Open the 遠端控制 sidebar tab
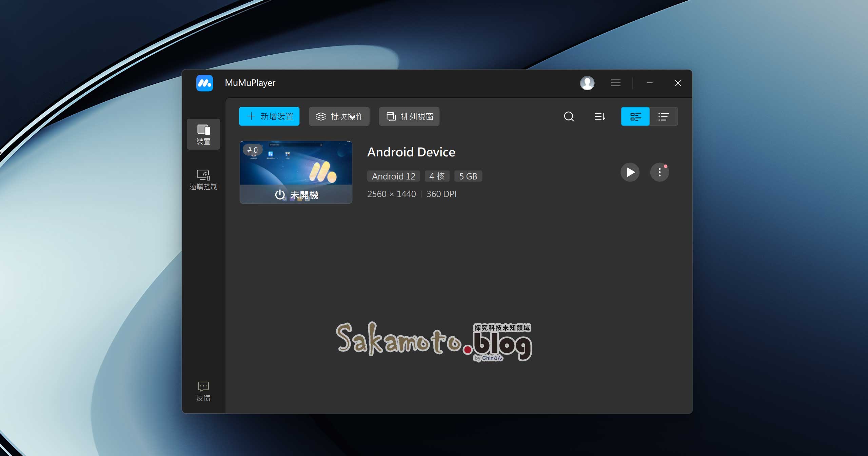868x456 pixels. 203,179
